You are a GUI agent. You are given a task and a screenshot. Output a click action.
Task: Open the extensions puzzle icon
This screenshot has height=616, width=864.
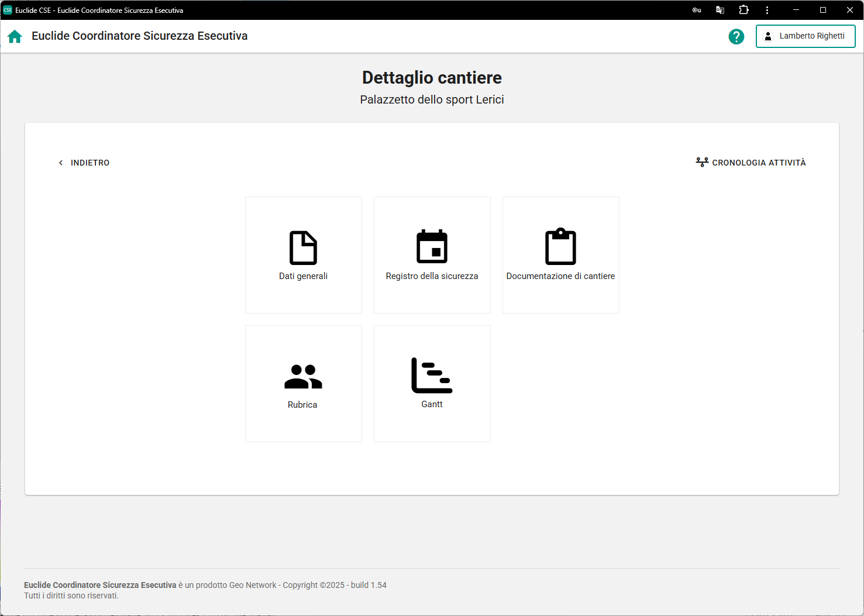[x=743, y=10]
